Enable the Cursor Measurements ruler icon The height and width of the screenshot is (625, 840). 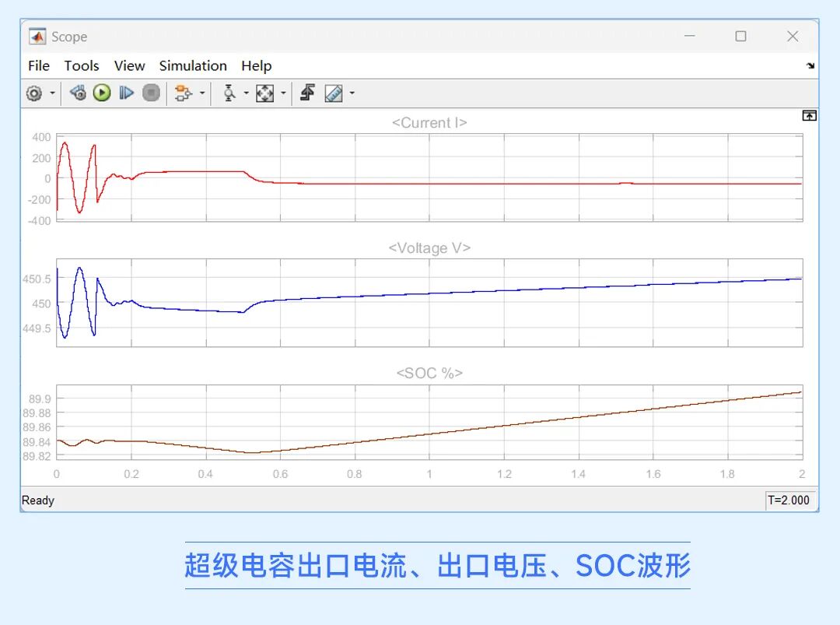pos(334,93)
